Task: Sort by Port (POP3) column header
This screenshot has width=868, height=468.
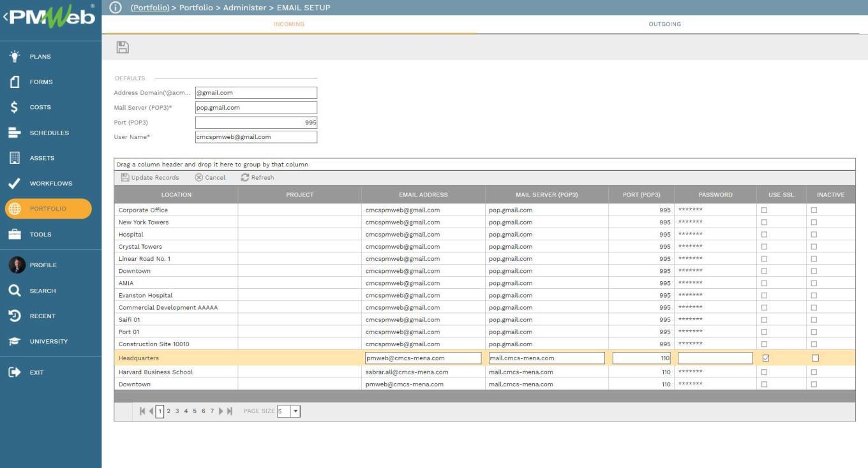Action: click(641, 194)
